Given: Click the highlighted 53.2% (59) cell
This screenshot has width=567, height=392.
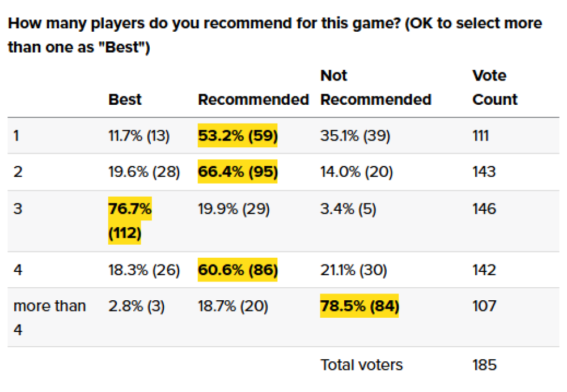Looking at the screenshot, I should pyautogui.click(x=238, y=136).
